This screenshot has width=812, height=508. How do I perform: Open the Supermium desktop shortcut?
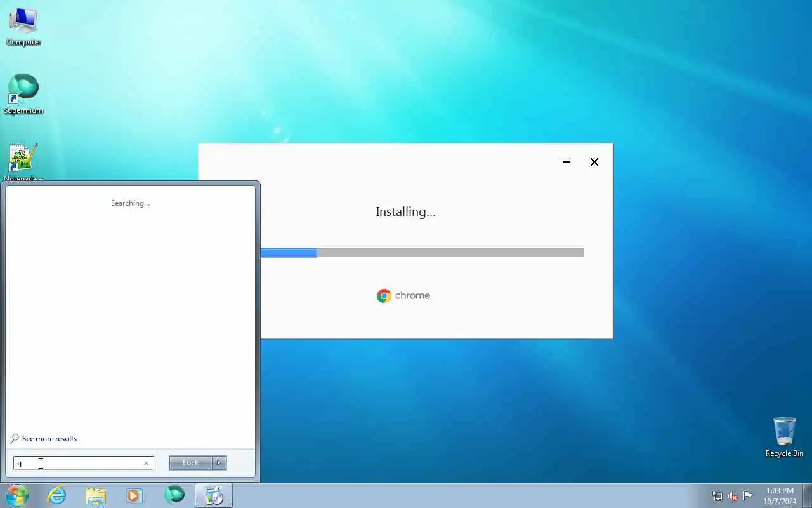pyautogui.click(x=23, y=95)
